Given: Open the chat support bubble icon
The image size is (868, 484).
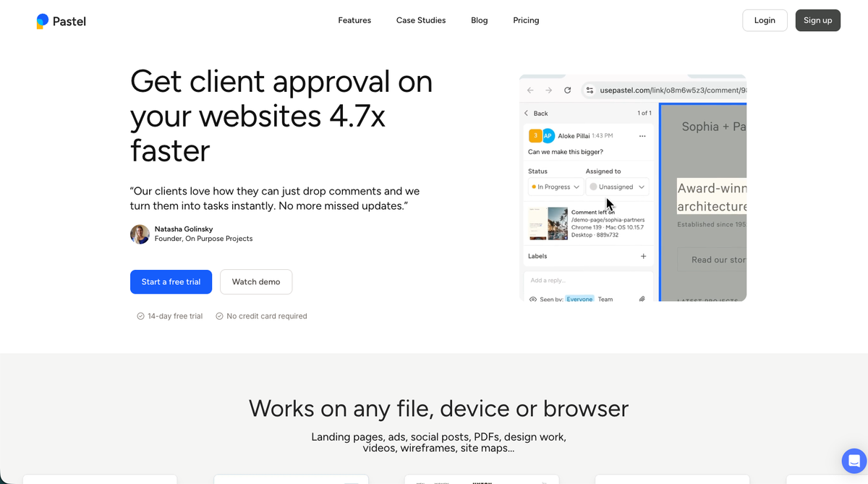Looking at the screenshot, I should [854, 460].
